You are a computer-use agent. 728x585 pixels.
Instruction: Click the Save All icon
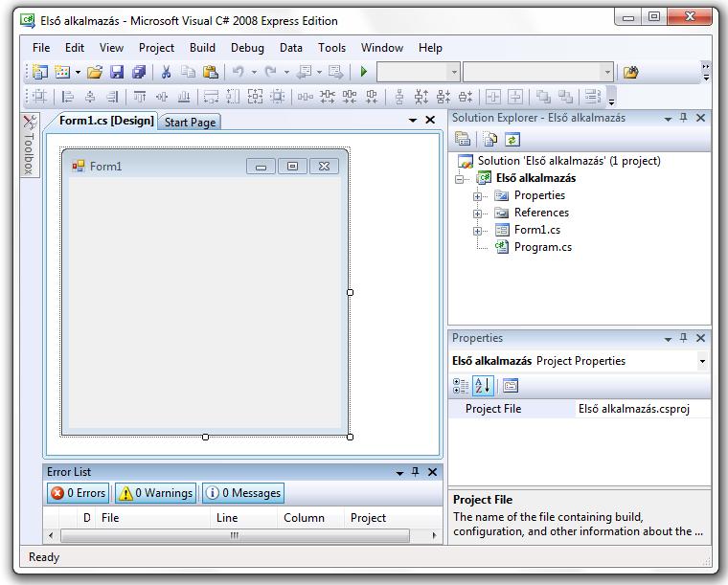139,72
